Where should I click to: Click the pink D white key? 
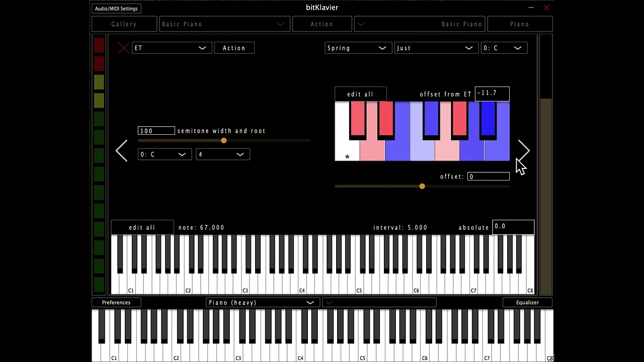pyautogui.click(x=372, y=150)
